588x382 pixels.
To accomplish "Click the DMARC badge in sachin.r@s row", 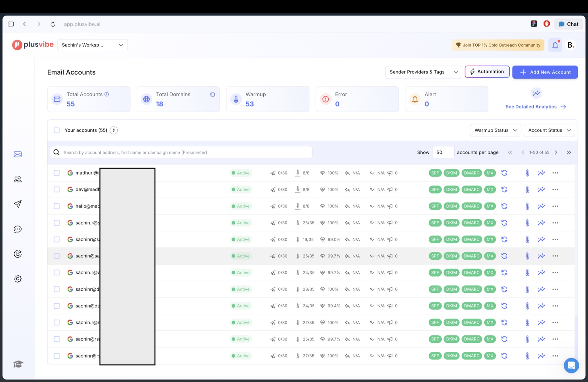I will tap(472, 223).
